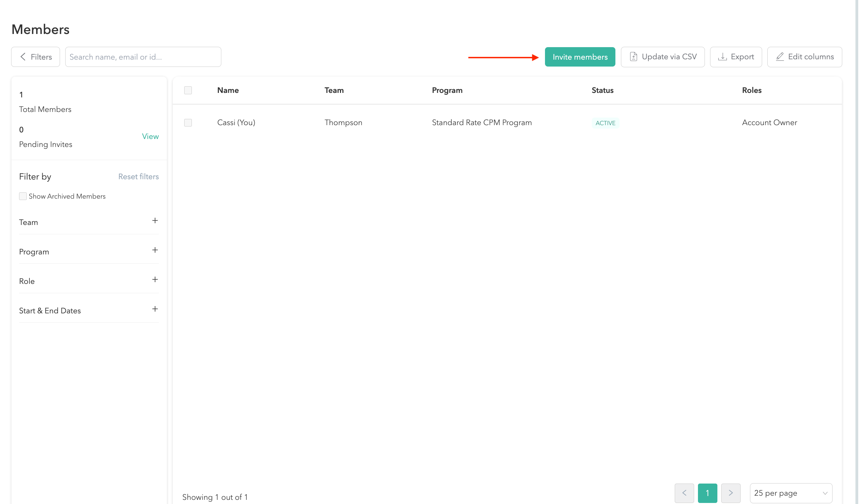Click the Update via CSV file icon
Image resolution: width=861 pixels, height=504 pixels.
[x=633, y=57]
